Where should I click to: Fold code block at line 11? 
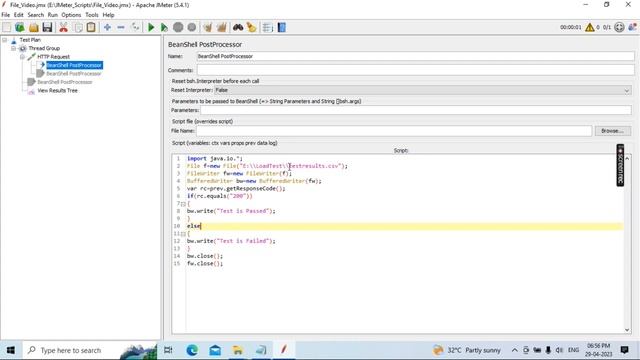[183, 234]
